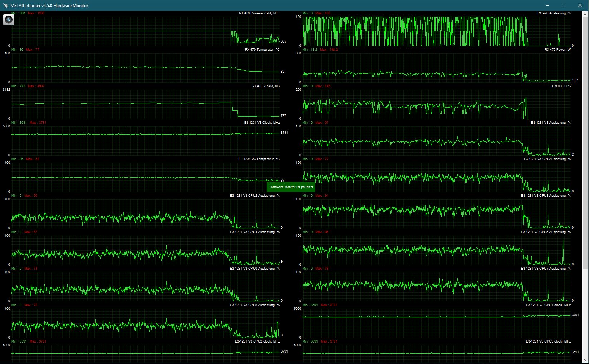Image resolution: width=589 pixels, height=364 pixels.
Task: Click the "RX 470 Temperatur, °C" label
Action: [262, 50]
